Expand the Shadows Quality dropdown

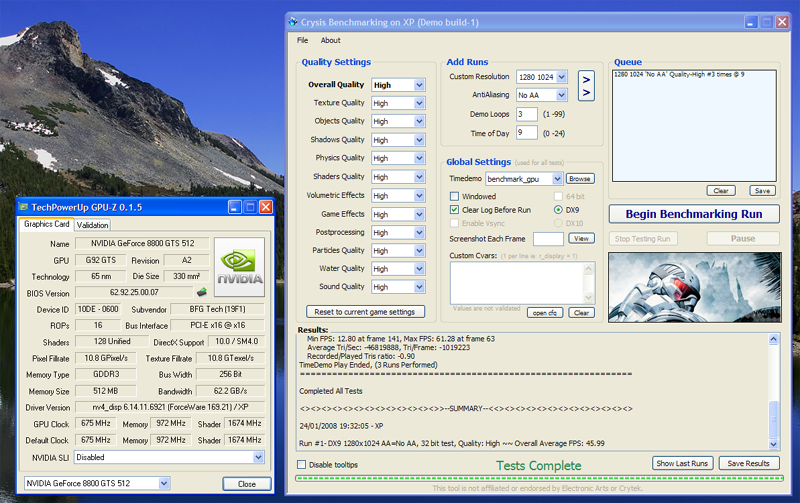[419, 140]
